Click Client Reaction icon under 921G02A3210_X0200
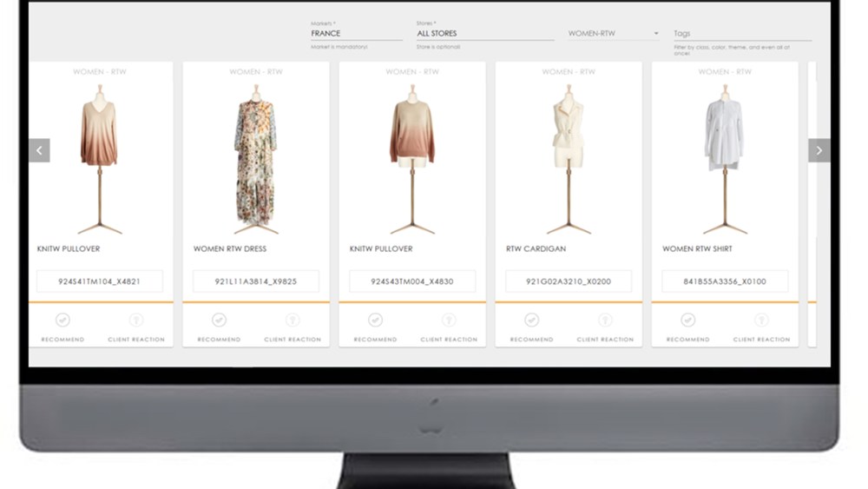The height and width of the screenshot is (489, 868). pyautogui.click(x=605, y=320)
